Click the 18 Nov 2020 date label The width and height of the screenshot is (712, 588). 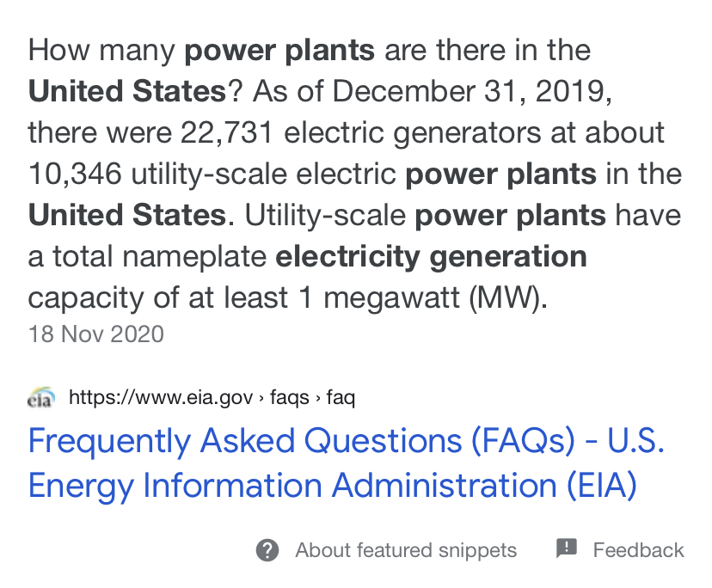pos(95,334)
